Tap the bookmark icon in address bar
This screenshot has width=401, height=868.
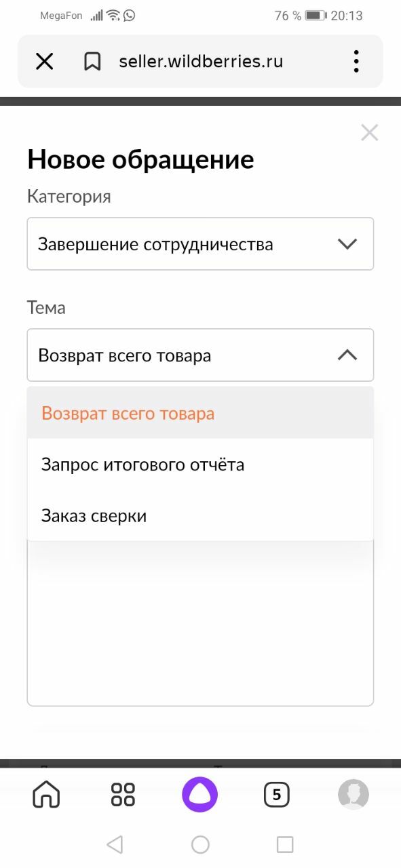click(92, 62)
